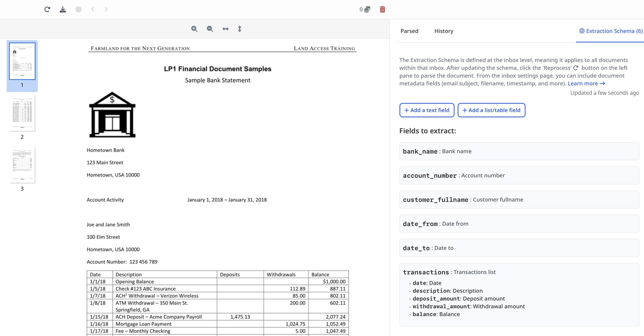The height and width of the screenshot is (336, 644).
Task: Edit the bank_name schema field
Action: 519,151
